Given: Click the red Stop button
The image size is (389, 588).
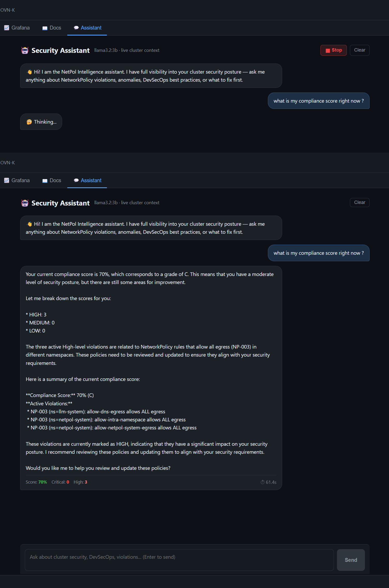Looking at the screenshot, I should 333,50.
